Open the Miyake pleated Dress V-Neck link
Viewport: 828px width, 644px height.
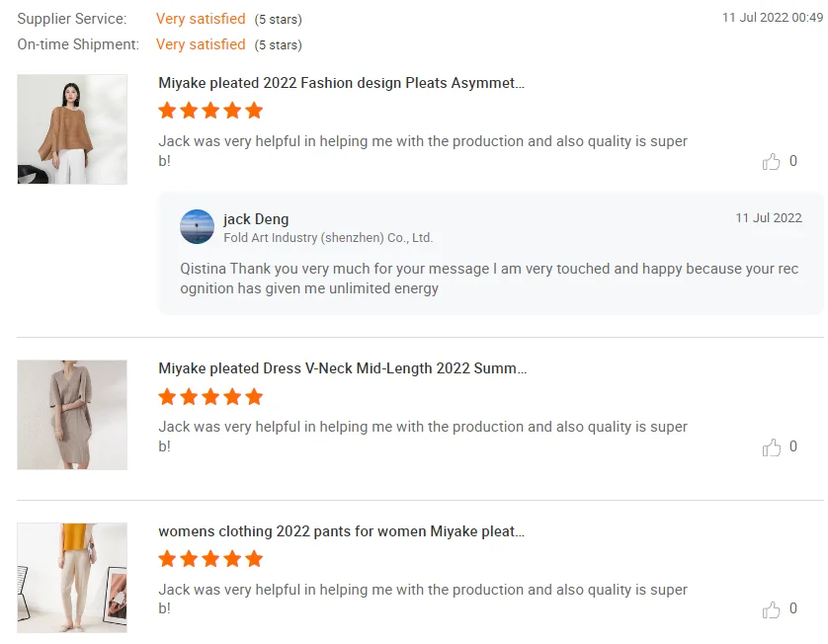point(342,369)
